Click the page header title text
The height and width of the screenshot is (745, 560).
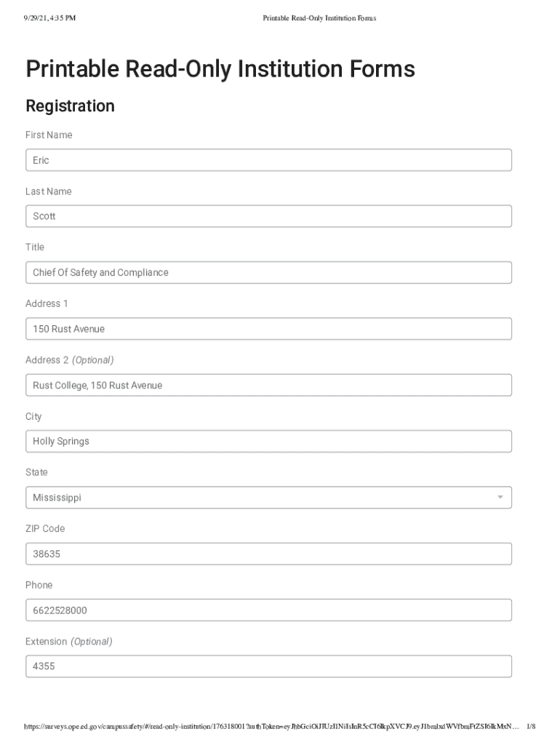(x=319, y=17)
